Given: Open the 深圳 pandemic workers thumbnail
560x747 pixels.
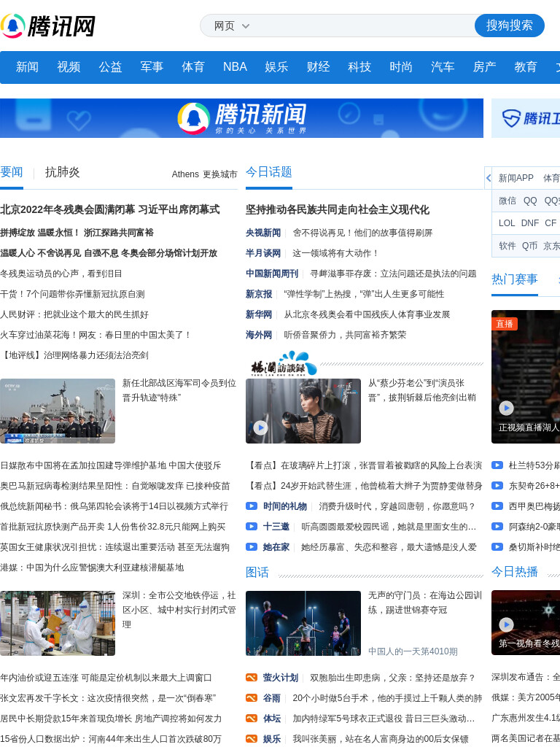Looking at the screenshot, I should coord(58,623).
